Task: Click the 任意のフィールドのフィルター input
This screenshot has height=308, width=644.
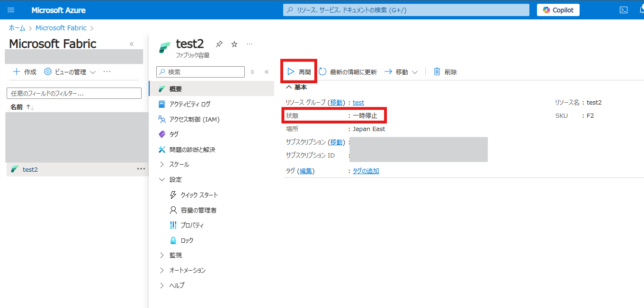Action: [74, 93]
